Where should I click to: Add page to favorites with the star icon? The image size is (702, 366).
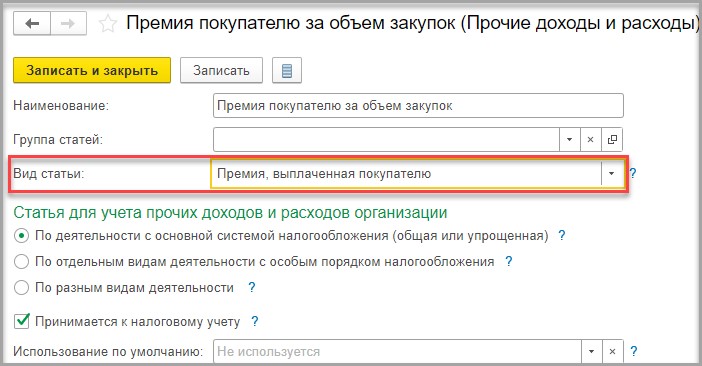(x=108, y=23)
